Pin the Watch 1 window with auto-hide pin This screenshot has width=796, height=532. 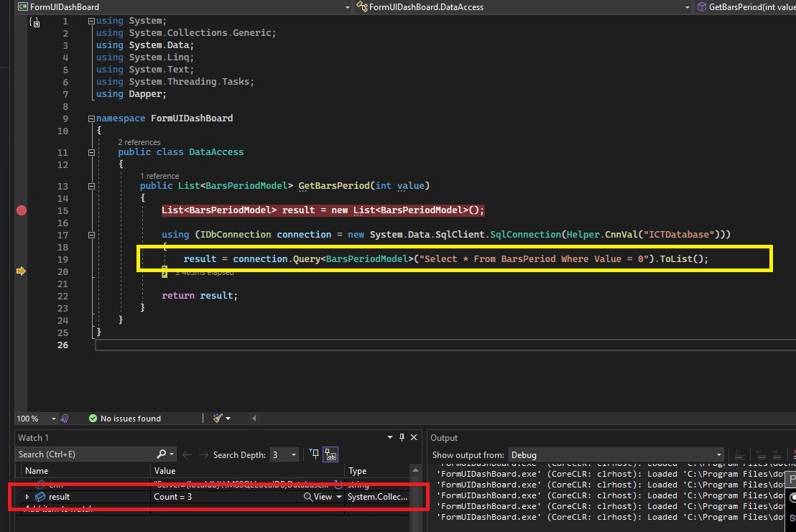pyautogui.click(x=402, y=437)
